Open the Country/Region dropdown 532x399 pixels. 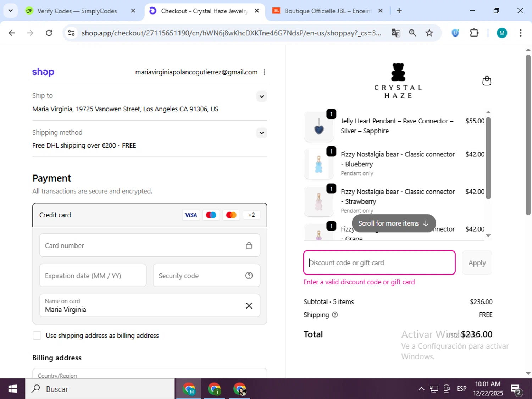[150, 373]
